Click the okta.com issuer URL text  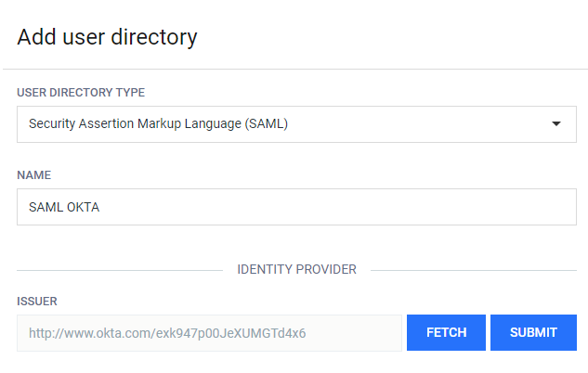click(x=167, y=333)
